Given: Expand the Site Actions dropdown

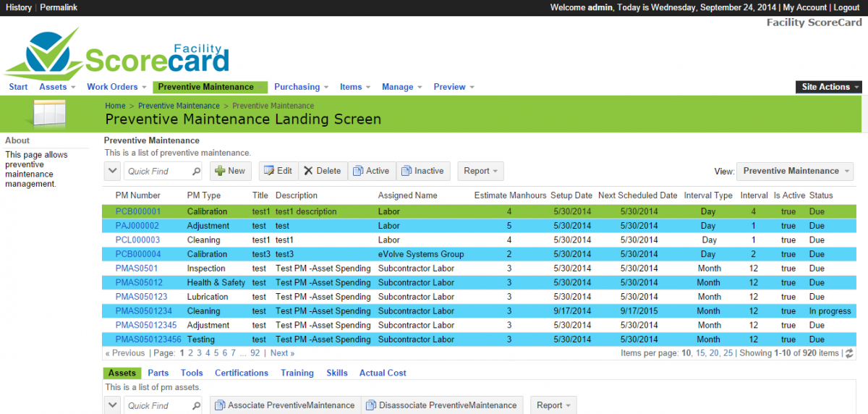Looking at the screenshot, I should [829, 87].
